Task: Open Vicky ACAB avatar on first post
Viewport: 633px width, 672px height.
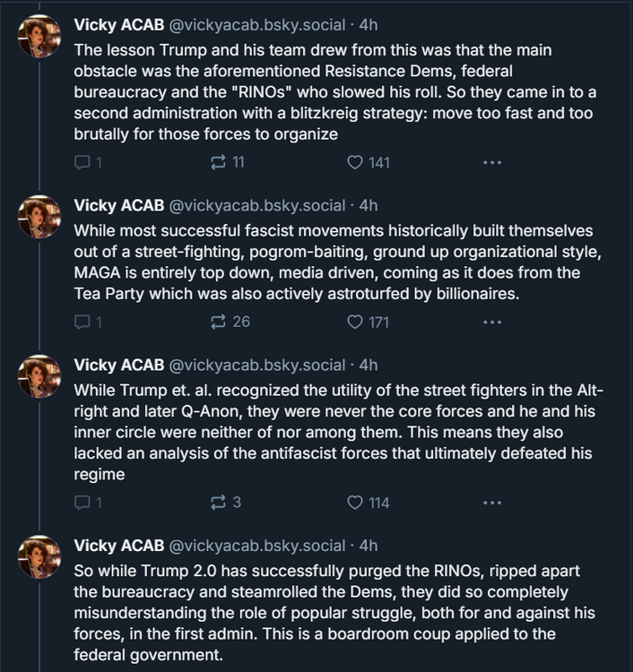Action: point(40,37)
